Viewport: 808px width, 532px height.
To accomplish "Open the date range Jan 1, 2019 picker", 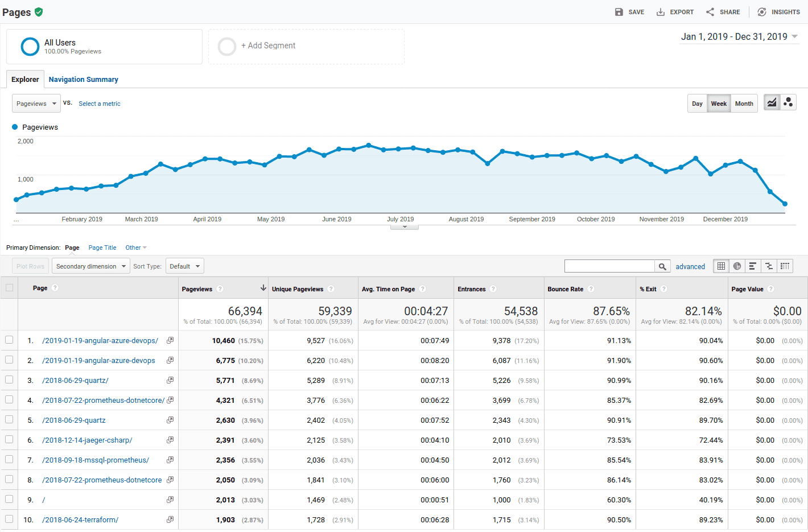I will coord(740,36).
